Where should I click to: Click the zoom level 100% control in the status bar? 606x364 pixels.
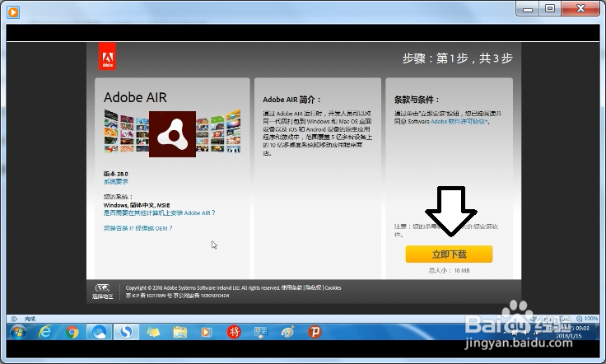tap(587, 319)
